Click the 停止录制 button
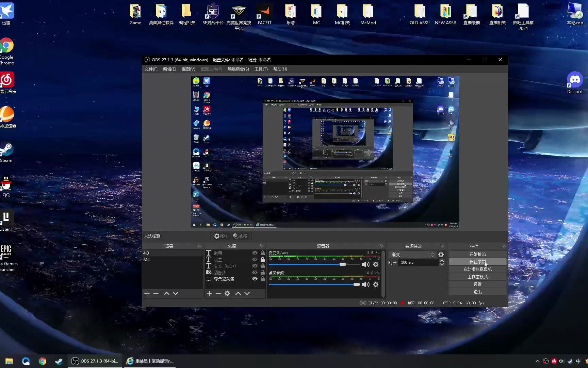This screenshot has height=368, width=588. coord(477,262)
